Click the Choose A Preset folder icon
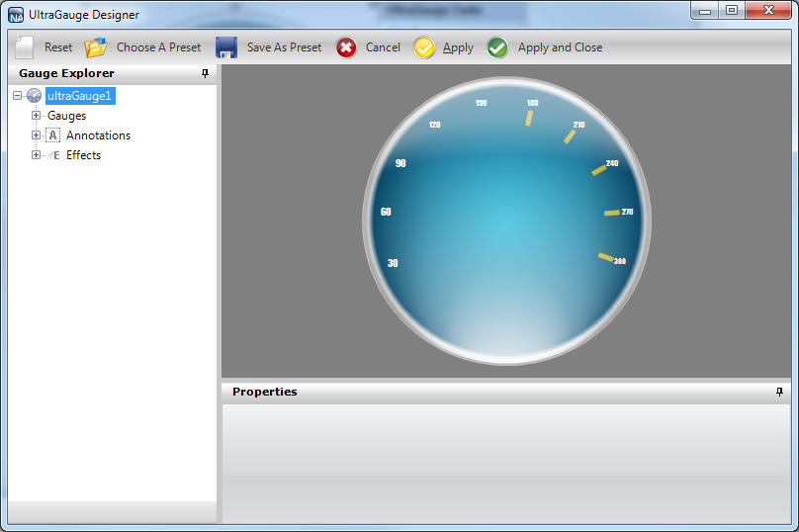799x532 pixels. tap(96, 47)
